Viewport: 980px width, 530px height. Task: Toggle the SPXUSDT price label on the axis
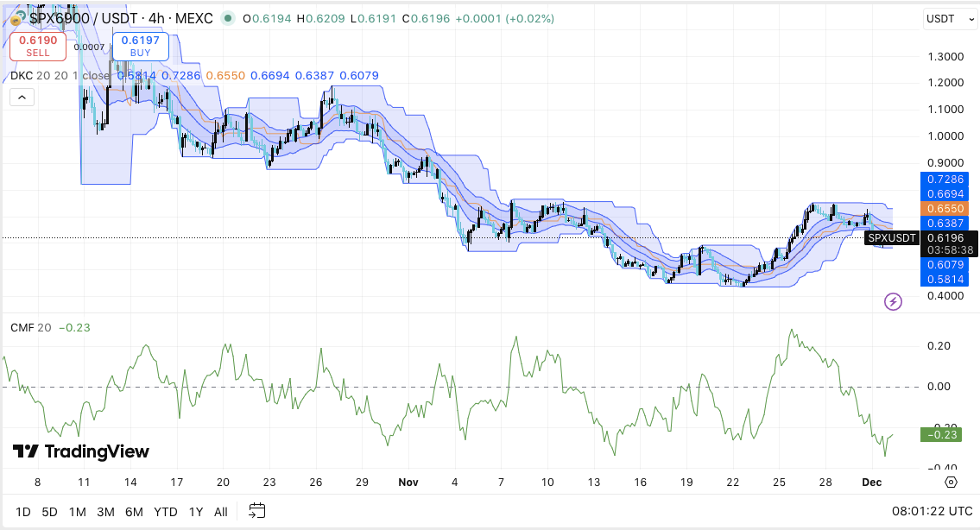[893, 237]
